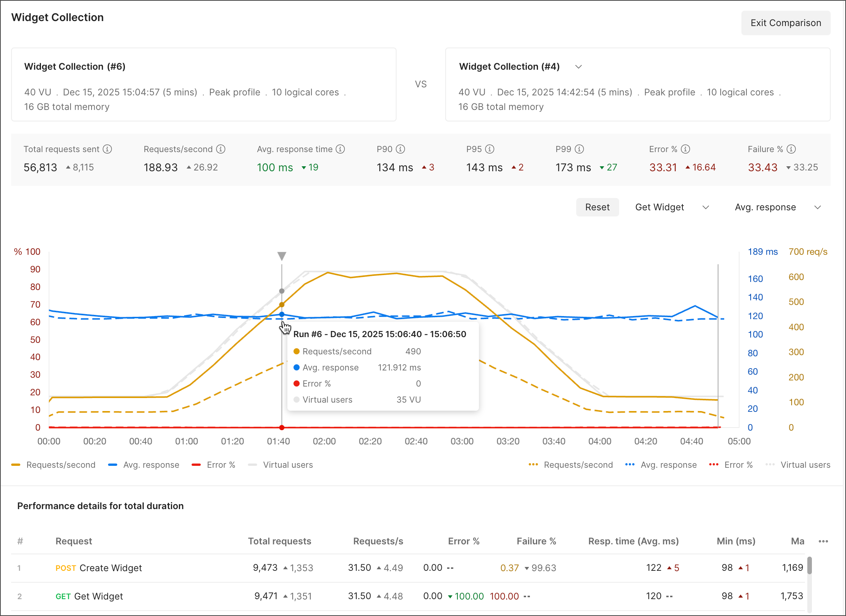The height and width of the screenshot is (616, 846).
Task: Click the triangular timeline marker above chart
Action: (282, 256)
